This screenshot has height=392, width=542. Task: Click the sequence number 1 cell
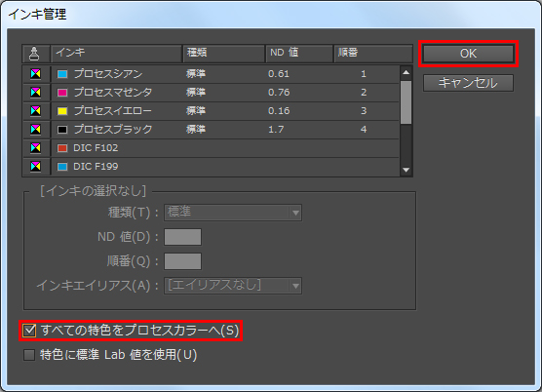[364, 74]
